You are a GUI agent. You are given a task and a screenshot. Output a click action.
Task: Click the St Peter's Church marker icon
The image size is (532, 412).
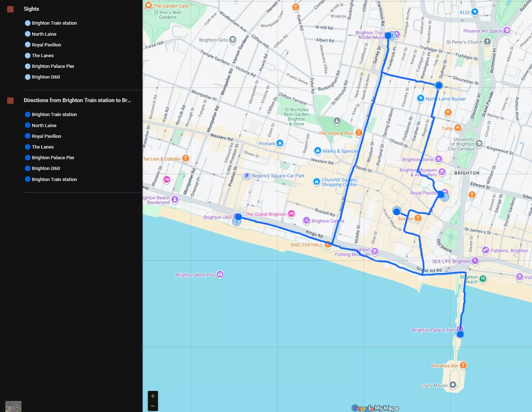pos(487,42)
